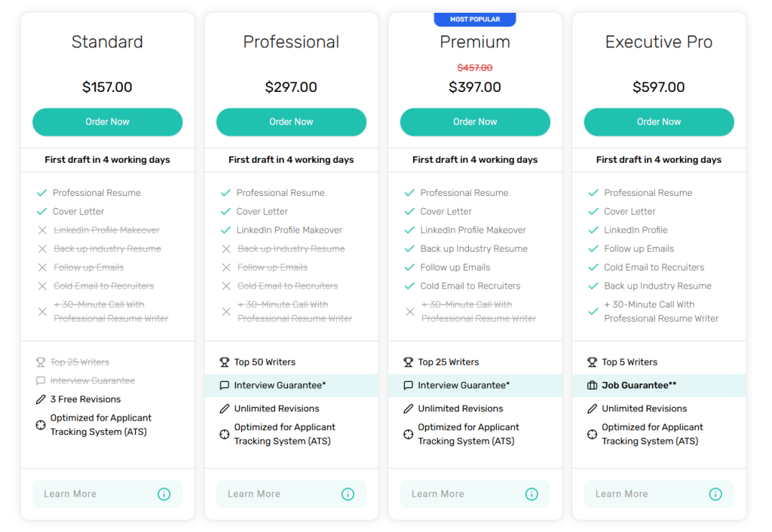Order the Standard plan now
772x532 pixels.
click(107, 122)
